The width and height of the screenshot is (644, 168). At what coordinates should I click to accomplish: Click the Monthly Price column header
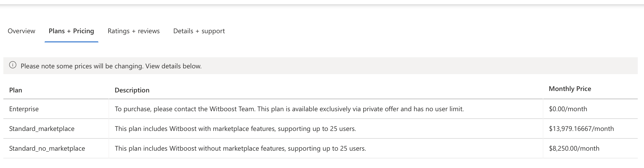(x=570, y=89)
